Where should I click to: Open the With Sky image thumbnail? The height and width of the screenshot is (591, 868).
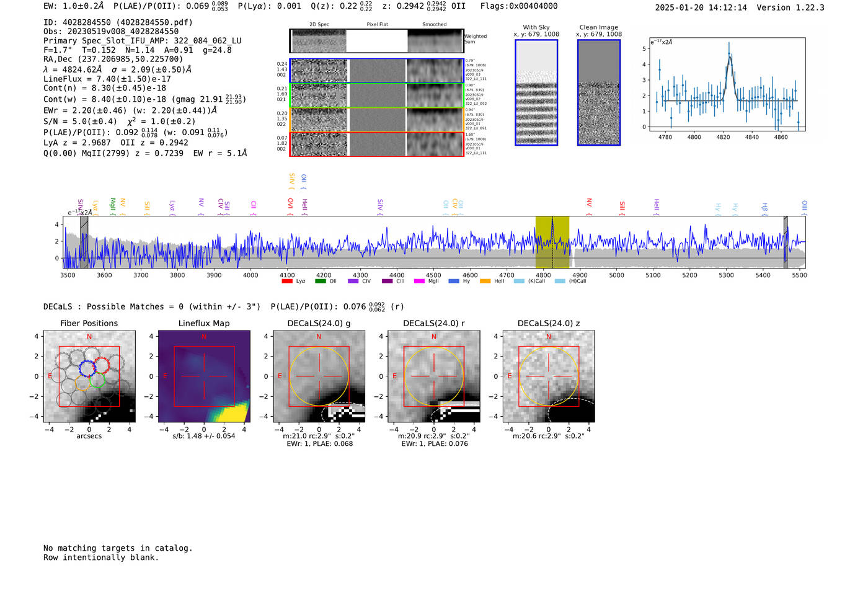tap(536, 92)
